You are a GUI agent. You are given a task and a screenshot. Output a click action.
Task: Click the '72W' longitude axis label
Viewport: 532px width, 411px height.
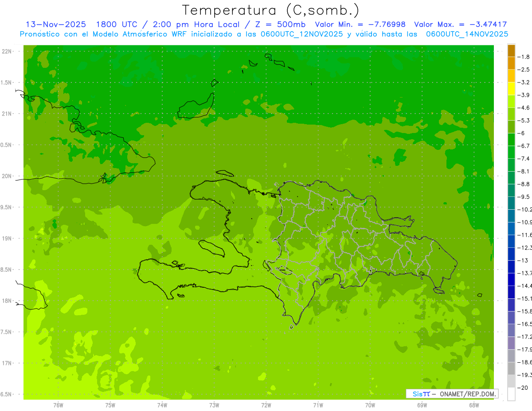point(266,405)
